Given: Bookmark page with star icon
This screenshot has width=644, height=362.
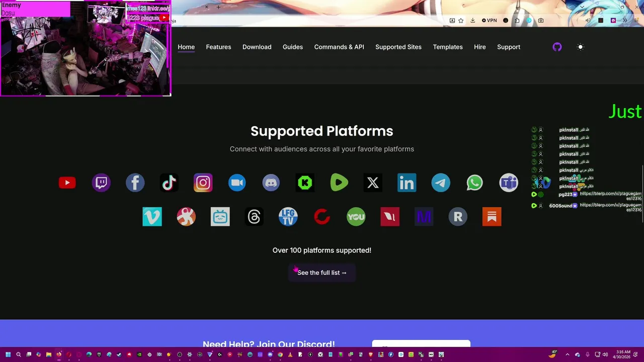Looking at the screenshot, I should coord(461,21).
